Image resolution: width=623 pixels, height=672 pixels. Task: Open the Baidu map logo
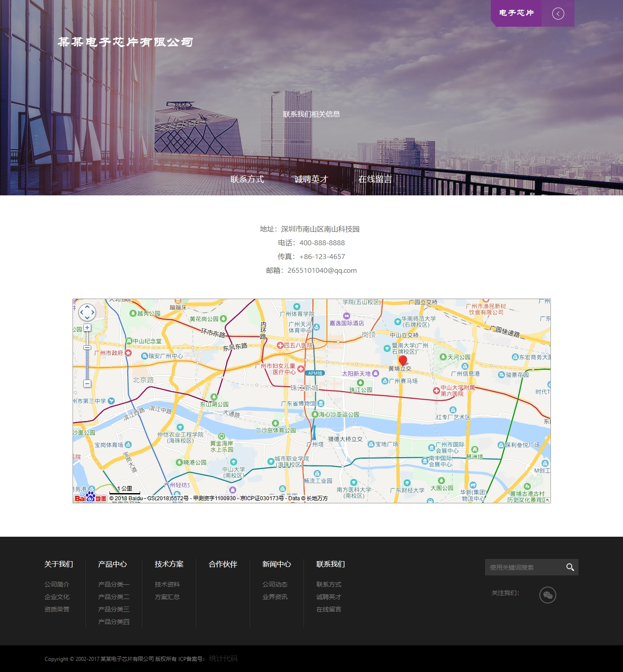click(x=90, y=498)
